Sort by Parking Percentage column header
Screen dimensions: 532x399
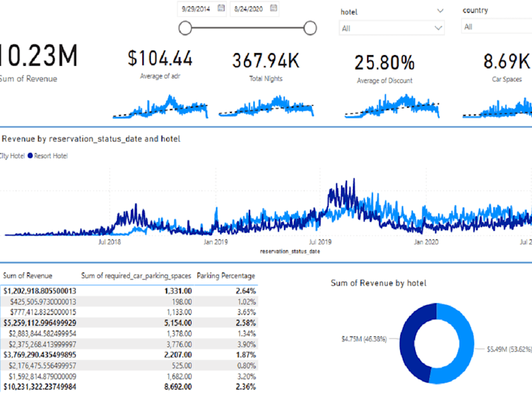[226, 275]
